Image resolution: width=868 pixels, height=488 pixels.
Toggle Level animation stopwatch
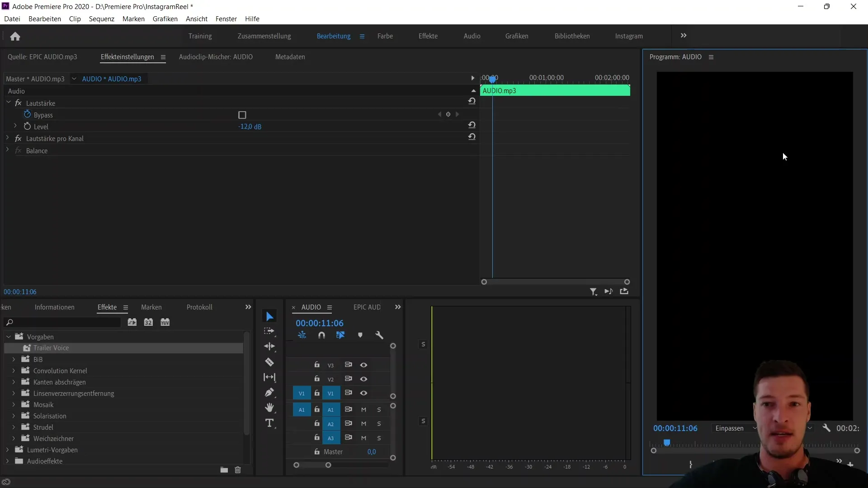[x=27, y=126]
